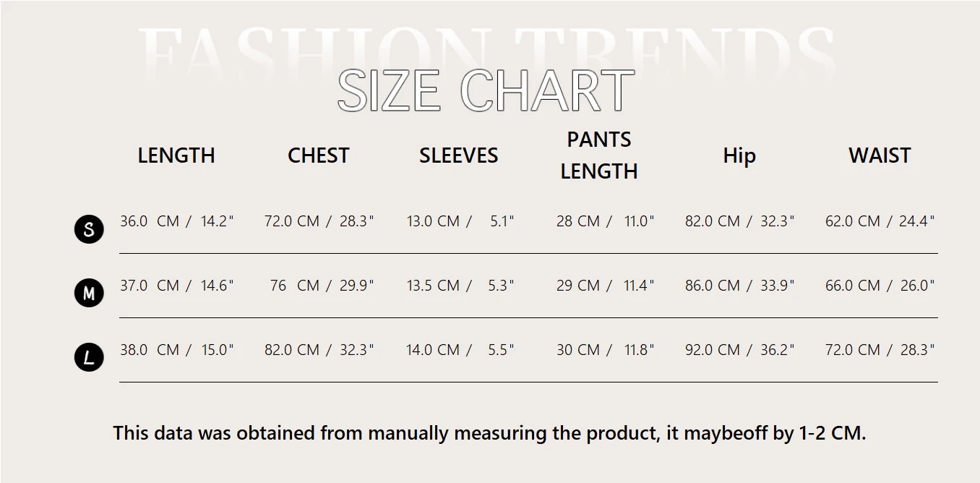Click the SIZE CHART title

(x=486, y=91)
